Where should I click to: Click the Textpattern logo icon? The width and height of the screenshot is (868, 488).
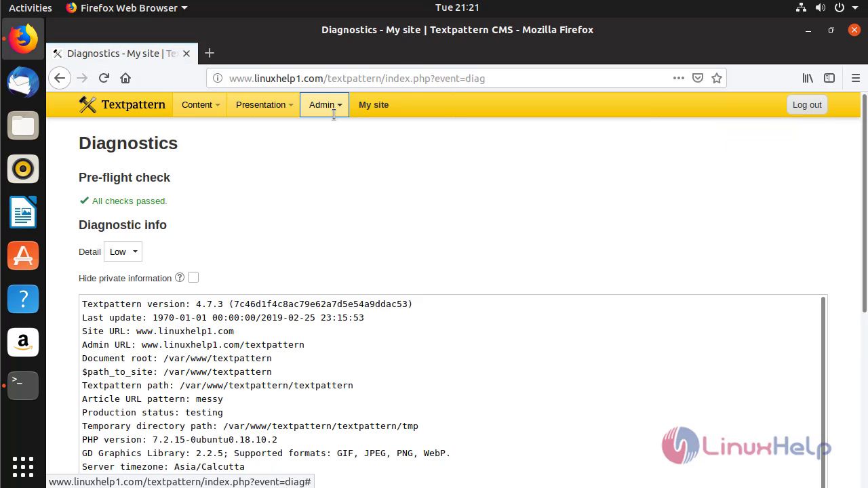(x=87, y=104)
